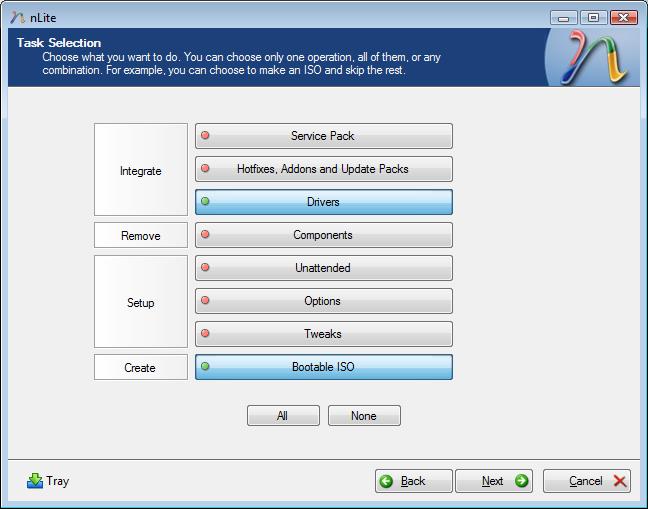The width and height of the screenshot is (648, 509).
Task: Click the Create group label
Action: pyautogui.click(x=141, y=367)
